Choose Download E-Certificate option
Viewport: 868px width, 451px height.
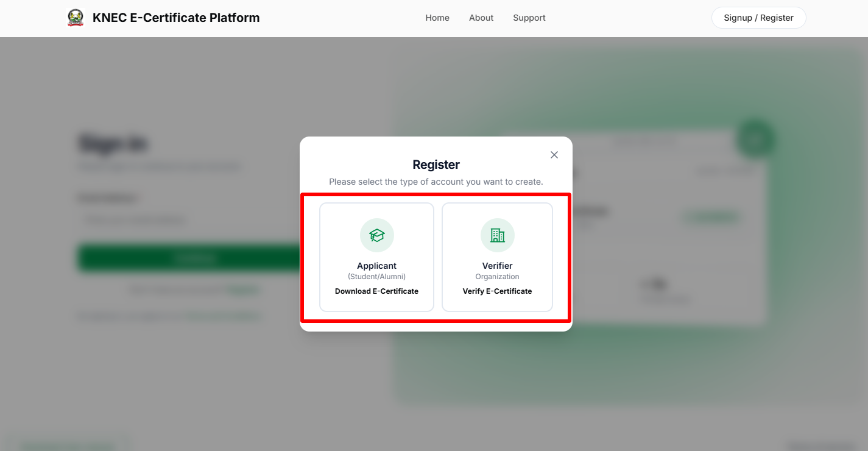pos(377,291)
